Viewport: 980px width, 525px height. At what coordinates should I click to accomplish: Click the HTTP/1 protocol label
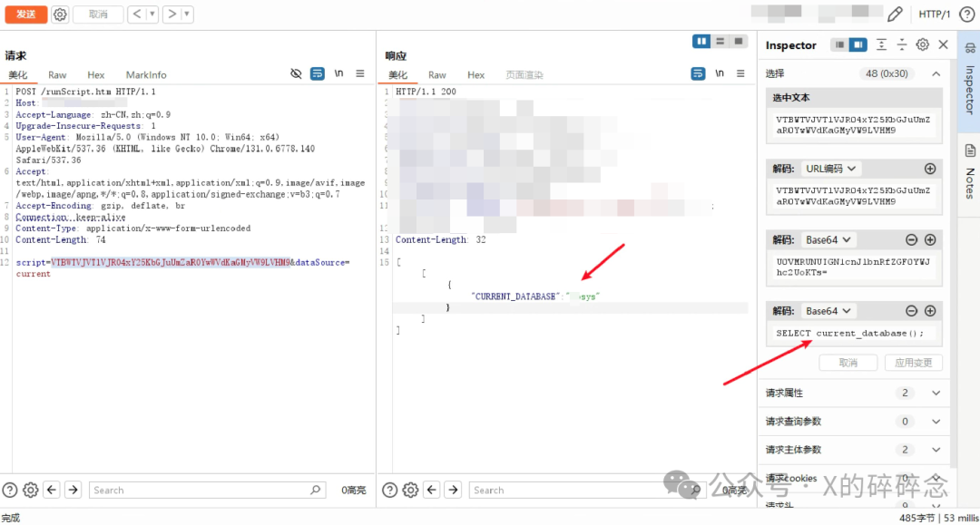click(x=935, y=14)
